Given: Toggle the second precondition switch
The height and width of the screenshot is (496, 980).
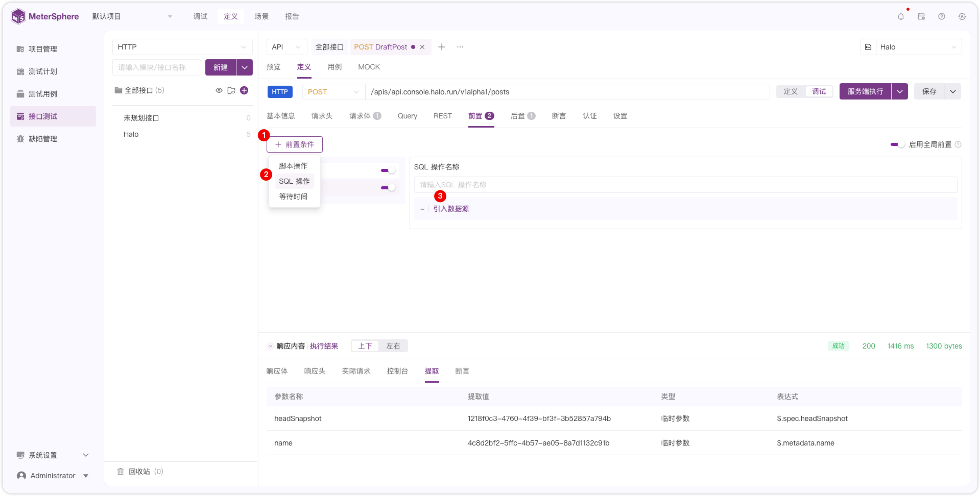Looking at the screenshot, I should coord(388,188).
